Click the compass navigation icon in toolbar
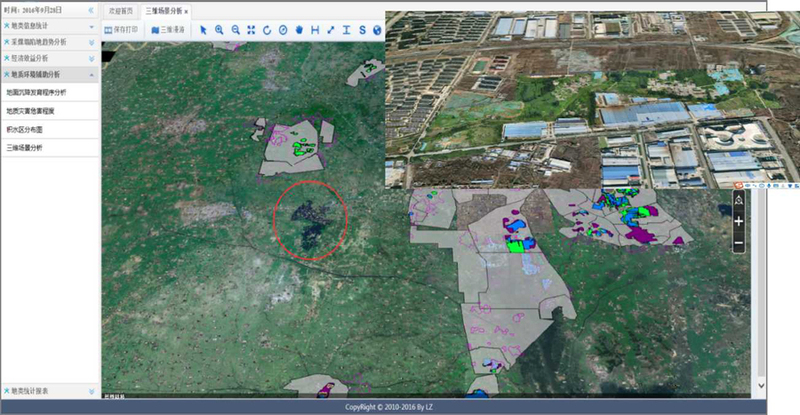This screenshot has width=800, height=415. click(282, 30)
